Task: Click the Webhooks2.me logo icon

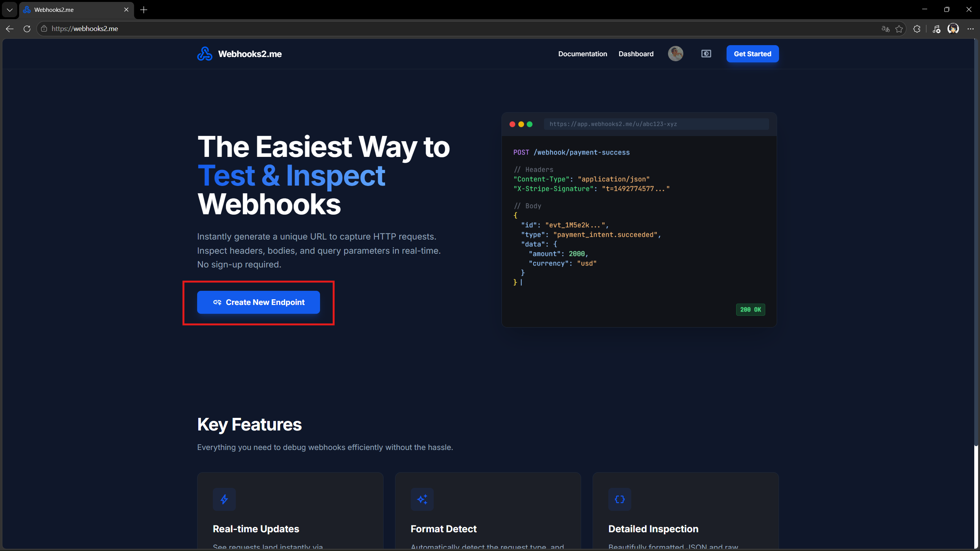Action: (205, 54)
